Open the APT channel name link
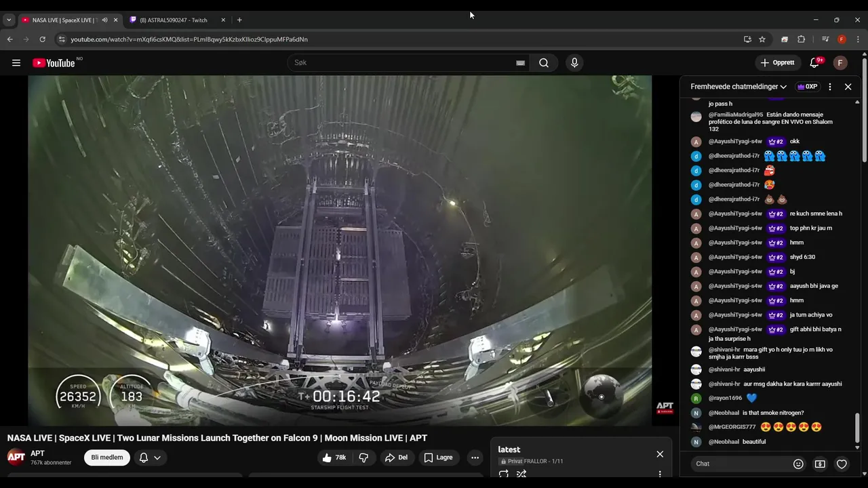Viewport: 868px width, 488px height. click(37, 453)
